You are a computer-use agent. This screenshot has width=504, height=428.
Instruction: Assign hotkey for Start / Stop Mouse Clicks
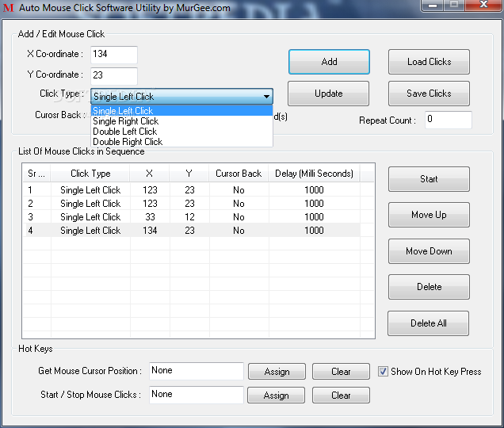276,396
